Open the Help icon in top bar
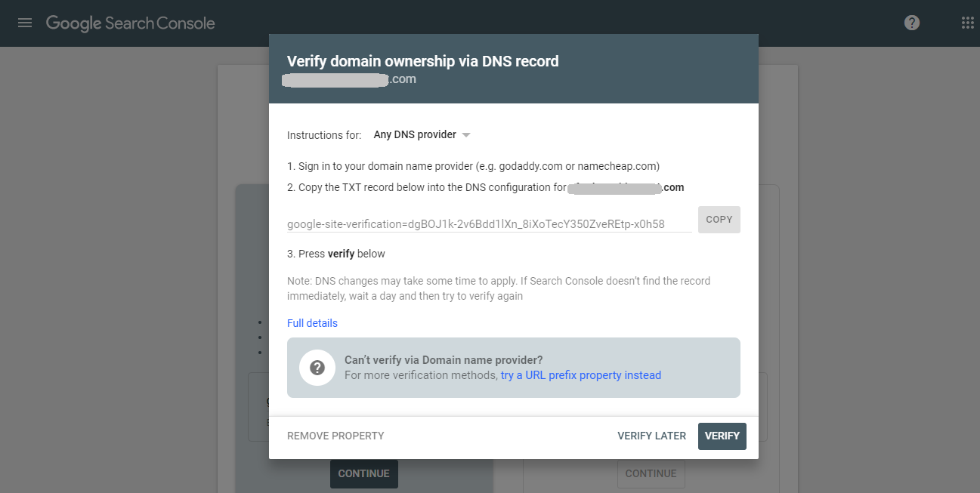Image resolution: width=980 pixels, height=493 pixels. [912, 23]
